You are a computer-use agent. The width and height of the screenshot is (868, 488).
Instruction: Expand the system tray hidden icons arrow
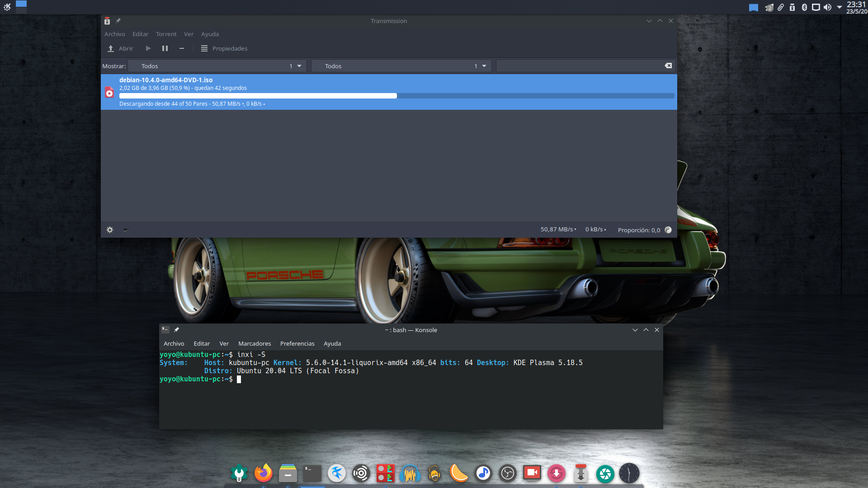[840, 7]
